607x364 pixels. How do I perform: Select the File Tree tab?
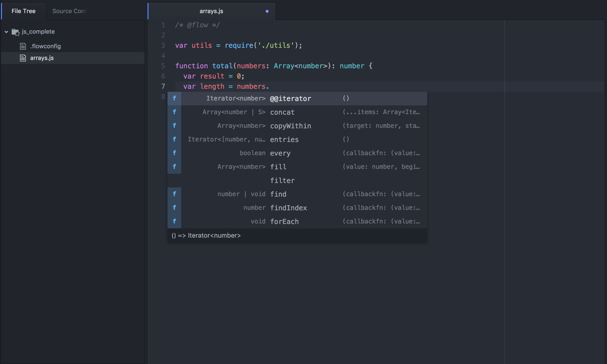[x=23, y=11]
